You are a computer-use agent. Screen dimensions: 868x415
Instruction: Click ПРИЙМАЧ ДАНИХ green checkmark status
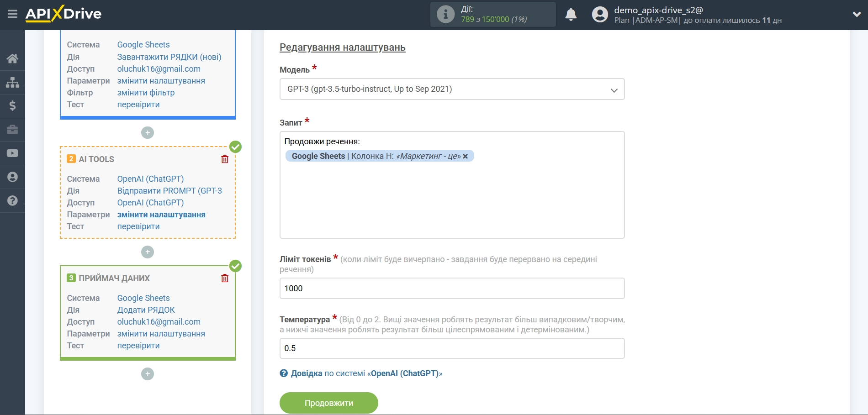pos(235,266)
